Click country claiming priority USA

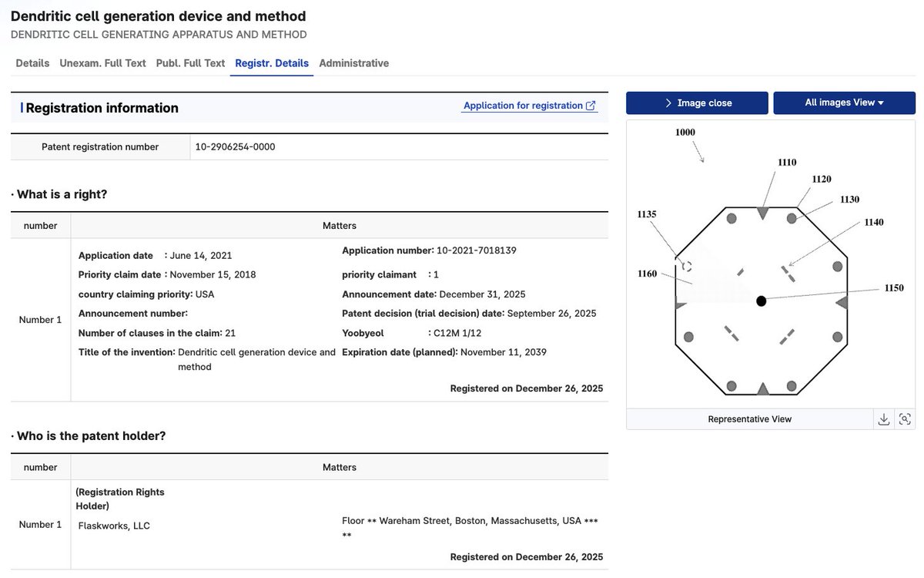[x=205, y=294]
